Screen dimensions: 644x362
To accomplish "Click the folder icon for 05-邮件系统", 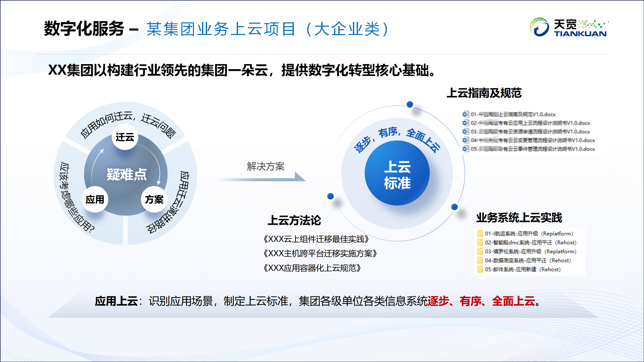I will pyautogui.click(x=480, y=269).
